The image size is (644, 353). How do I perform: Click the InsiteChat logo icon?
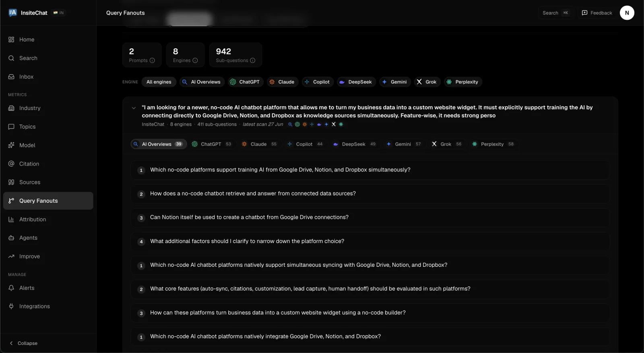coord(12,13)
